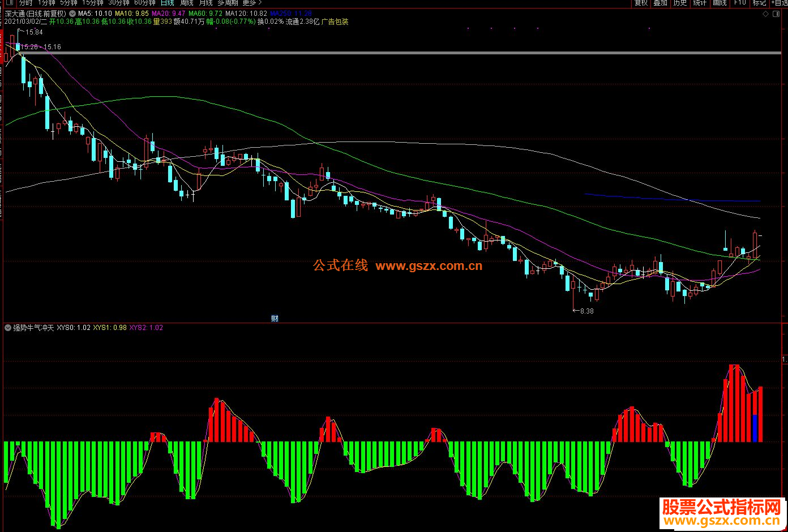Click the 15.84 high price label
The height and width of the screenshot is (532, 788).
pos(34,32)
